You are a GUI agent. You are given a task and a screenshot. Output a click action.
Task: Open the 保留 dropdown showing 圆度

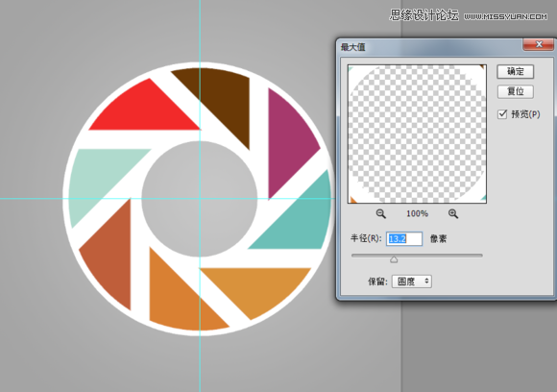click(x=412, y=282)
